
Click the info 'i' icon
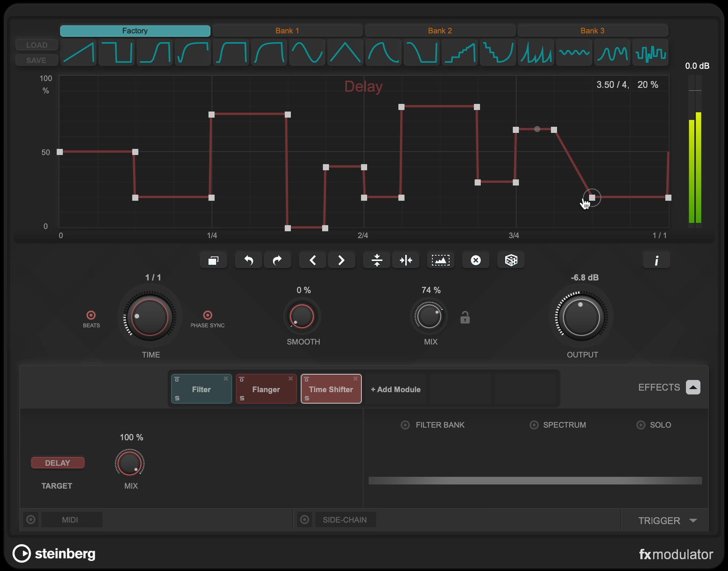pyautogui.click(x=656, y=261)
